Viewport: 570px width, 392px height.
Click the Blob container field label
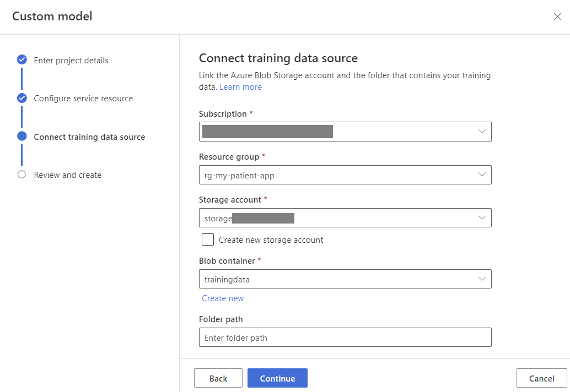click(x=227, y=261)
